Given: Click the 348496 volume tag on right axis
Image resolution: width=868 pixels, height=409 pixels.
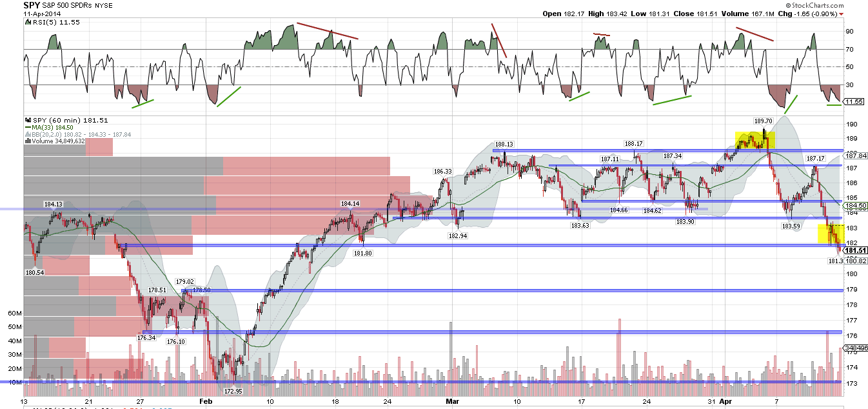Looking at the screenshot, I should coord(855,347).
